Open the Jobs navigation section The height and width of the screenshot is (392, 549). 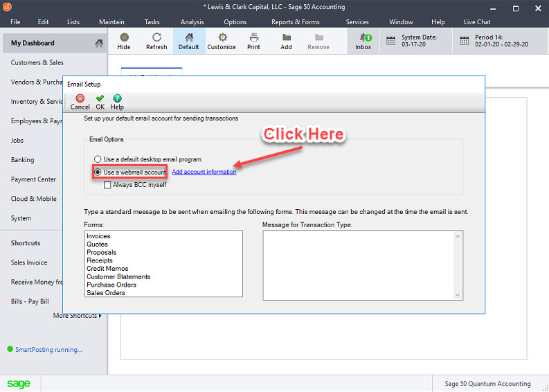(x=17, y=140)
